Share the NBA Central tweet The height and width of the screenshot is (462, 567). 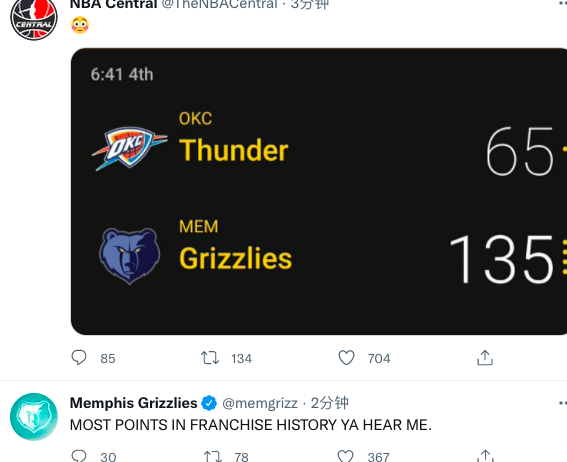(485, 358)
